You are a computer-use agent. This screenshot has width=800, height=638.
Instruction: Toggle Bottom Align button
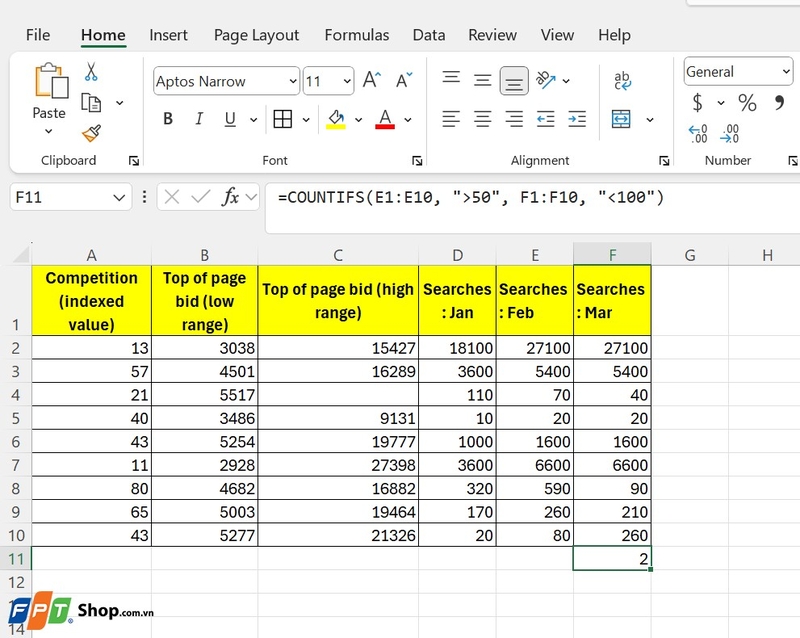point(514,81)
